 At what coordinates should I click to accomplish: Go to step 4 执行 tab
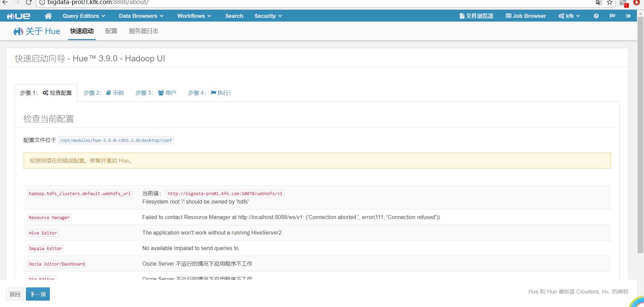click(x=209, y=93)
